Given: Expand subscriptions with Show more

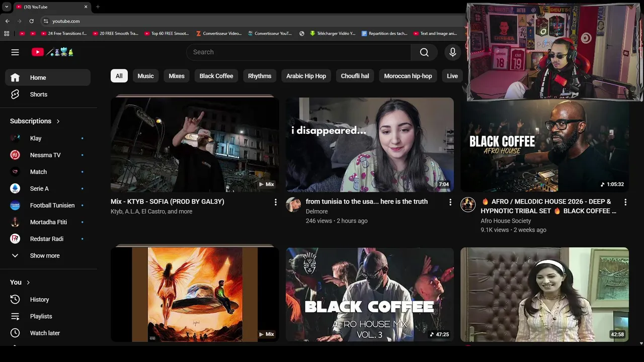Looking at the screenshot, I should click(48, 255).
